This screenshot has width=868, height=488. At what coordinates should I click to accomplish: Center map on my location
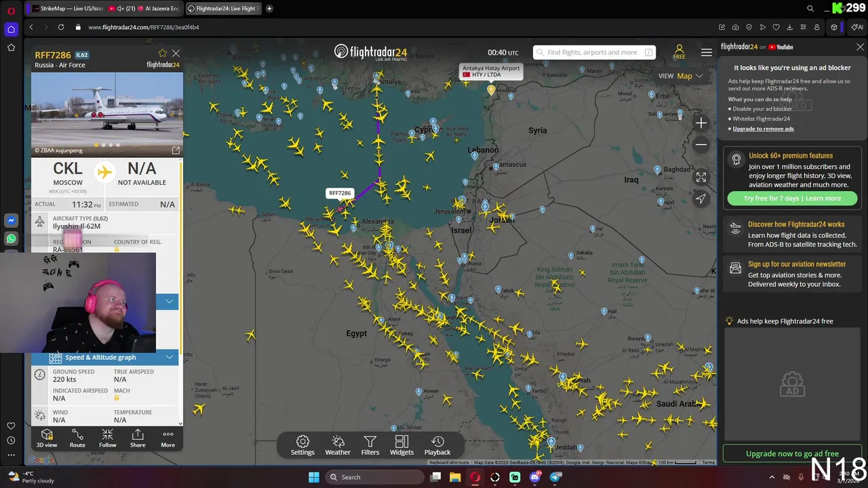[x=701, y=199]
